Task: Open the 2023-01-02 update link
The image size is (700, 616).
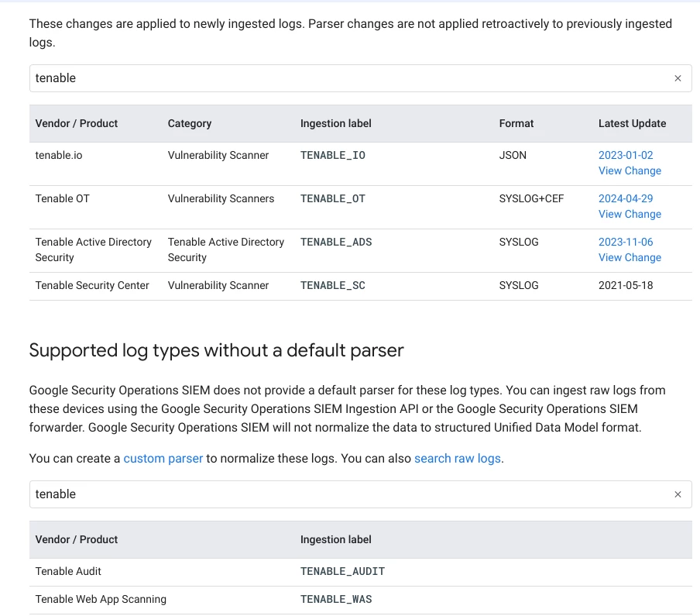Action: tap(626, 155)
